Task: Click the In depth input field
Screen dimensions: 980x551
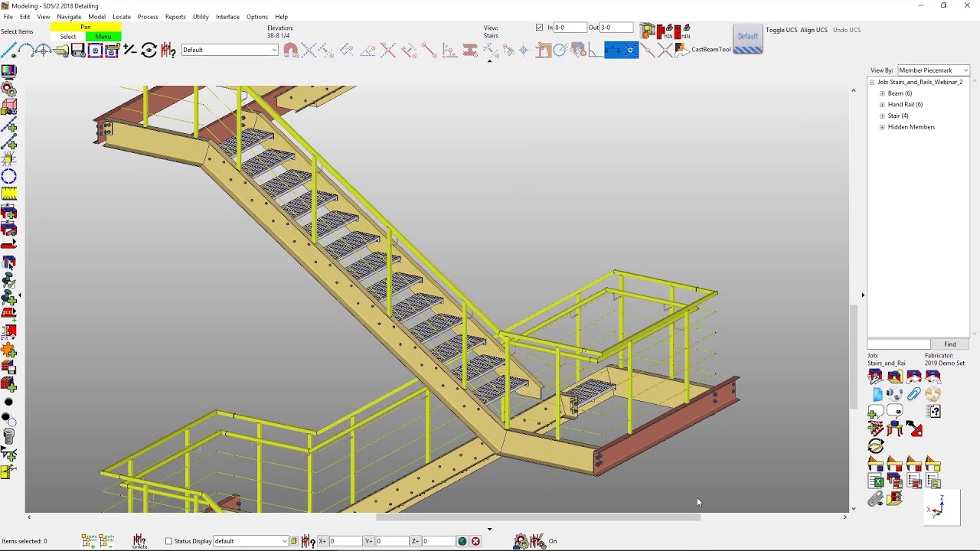Action: (570, 28)
